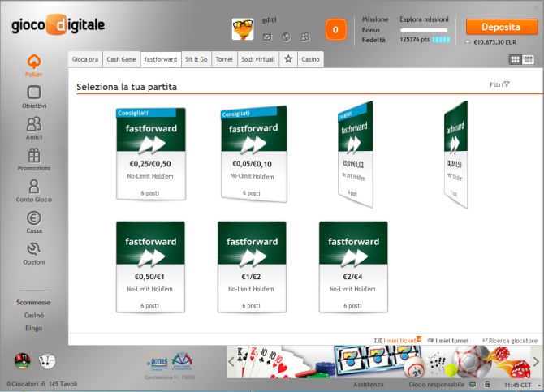Open the Amici friends icon
The width and height of the screenshot is (544, 392).
[34, 128]
